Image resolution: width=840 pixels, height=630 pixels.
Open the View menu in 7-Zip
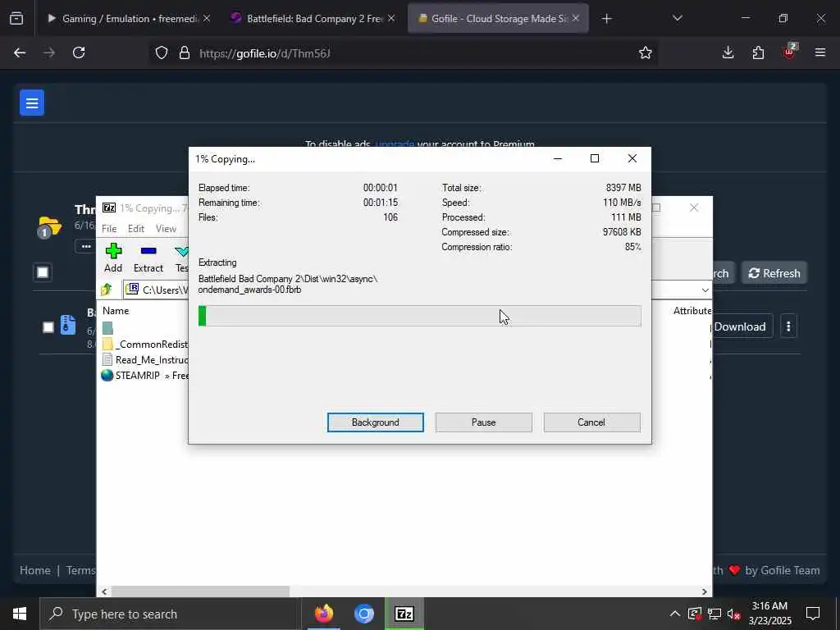(166, 229)
